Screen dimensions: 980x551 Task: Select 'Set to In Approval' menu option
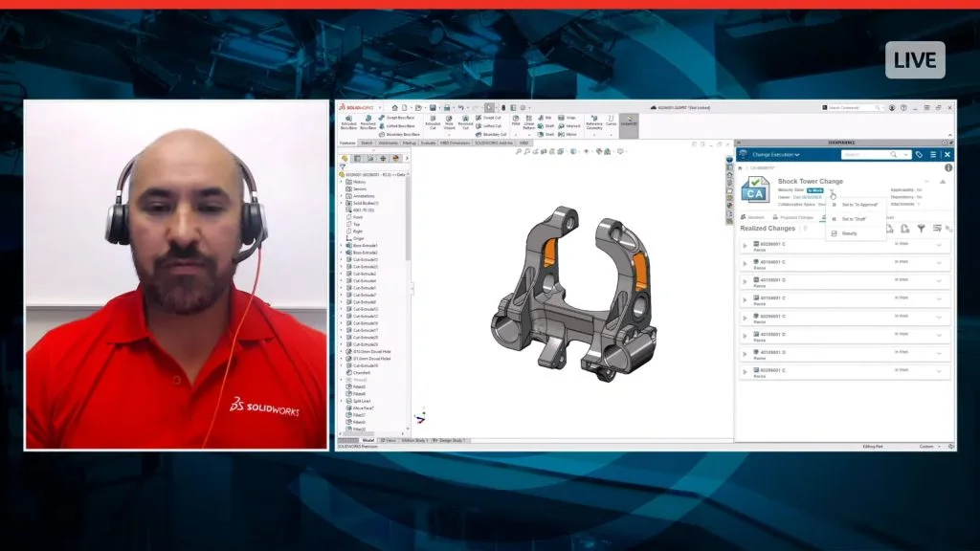coord(859,205)
